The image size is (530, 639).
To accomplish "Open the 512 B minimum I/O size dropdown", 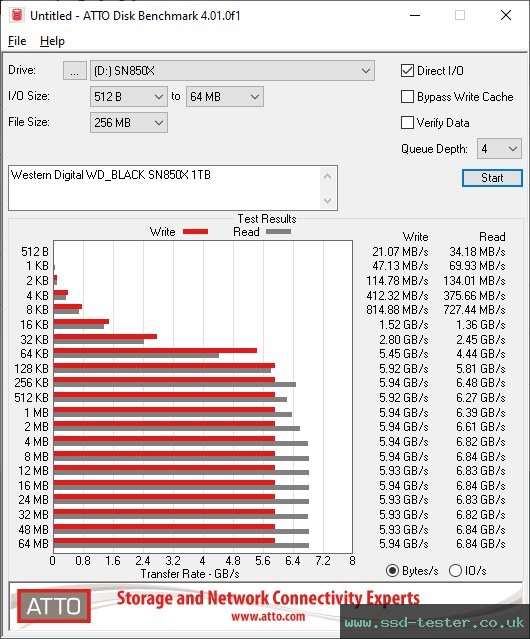I will 128,97.
